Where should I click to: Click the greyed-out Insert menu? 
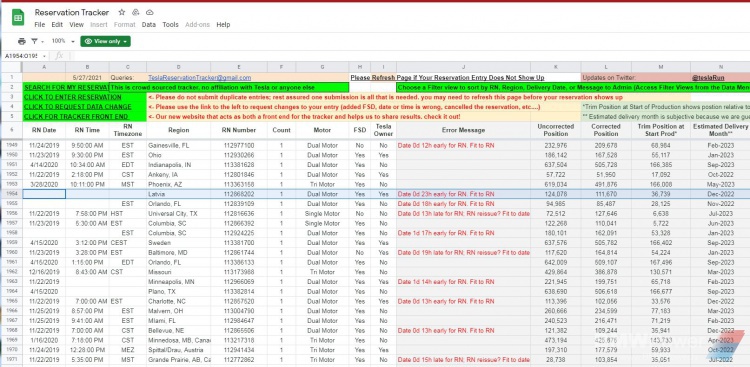pos(99,24)
